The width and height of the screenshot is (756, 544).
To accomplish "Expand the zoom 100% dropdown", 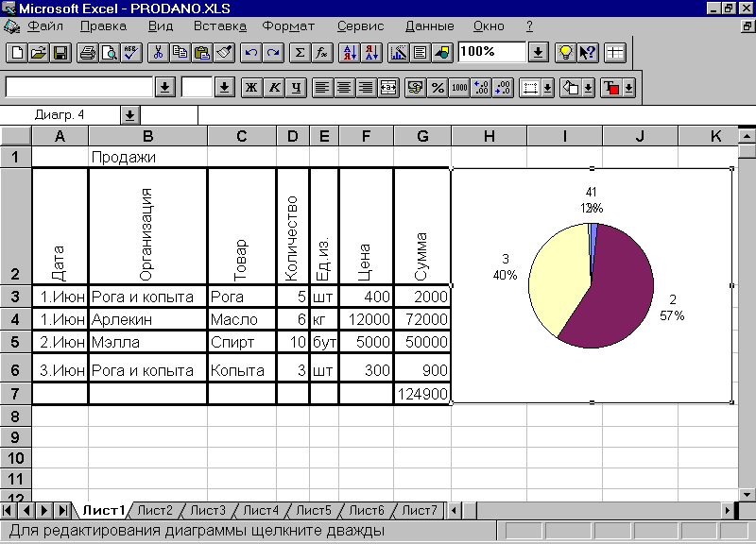I will (538, 53).
